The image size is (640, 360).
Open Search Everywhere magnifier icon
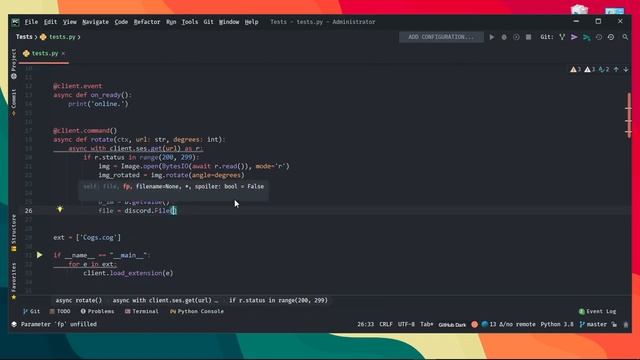[625, 37]
